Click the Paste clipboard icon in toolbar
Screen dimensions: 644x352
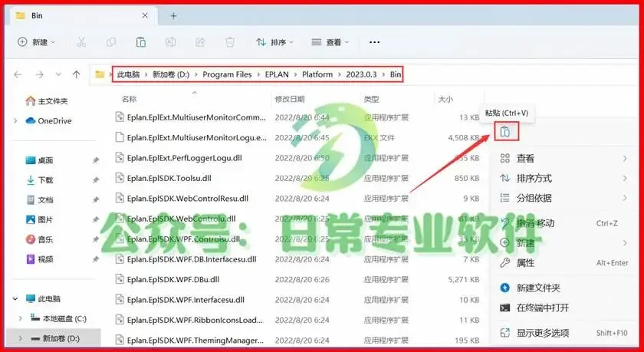[x=141, y=42]
